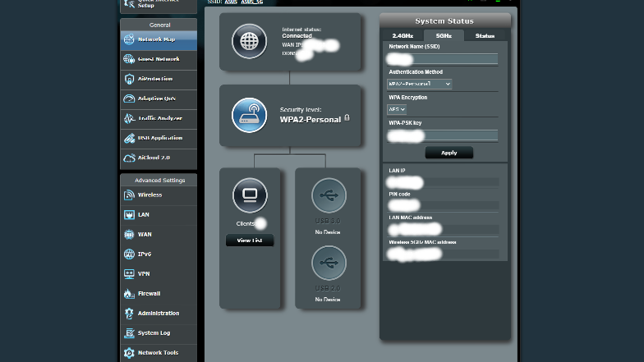Image resolution: width=644 pixels, height=362 pixels.
Task: Open Wireless settings icon
Action: [129, 195]
